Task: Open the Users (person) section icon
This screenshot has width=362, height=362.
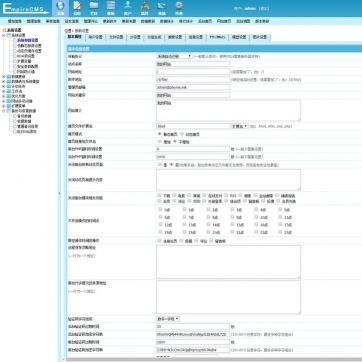Action: click(128, 8)
